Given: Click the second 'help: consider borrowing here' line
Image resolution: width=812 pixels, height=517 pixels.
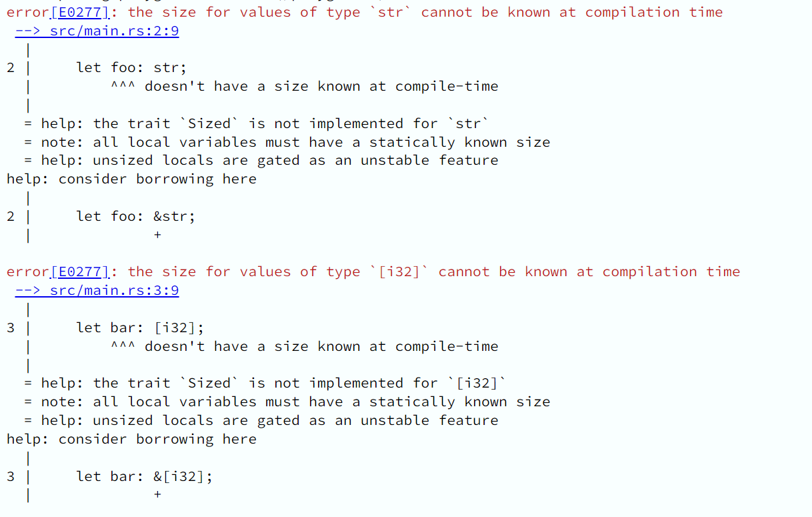Looking at the screenshot, I should coord(131,439).
